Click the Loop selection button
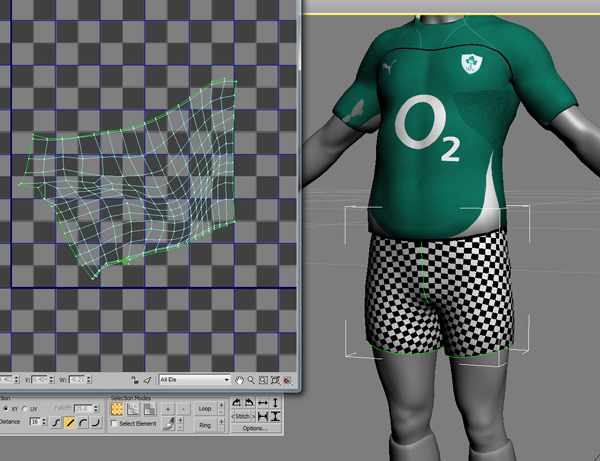 tap(205, 408)
